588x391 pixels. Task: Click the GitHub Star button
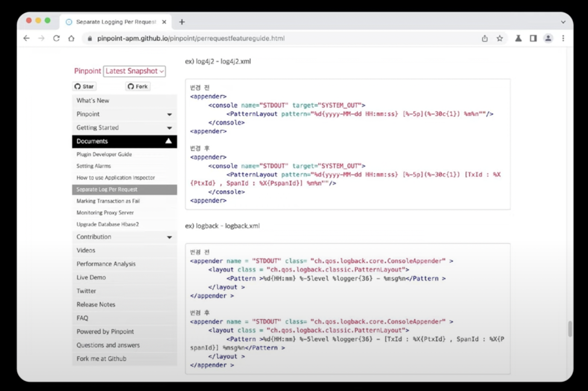point(84,86)
